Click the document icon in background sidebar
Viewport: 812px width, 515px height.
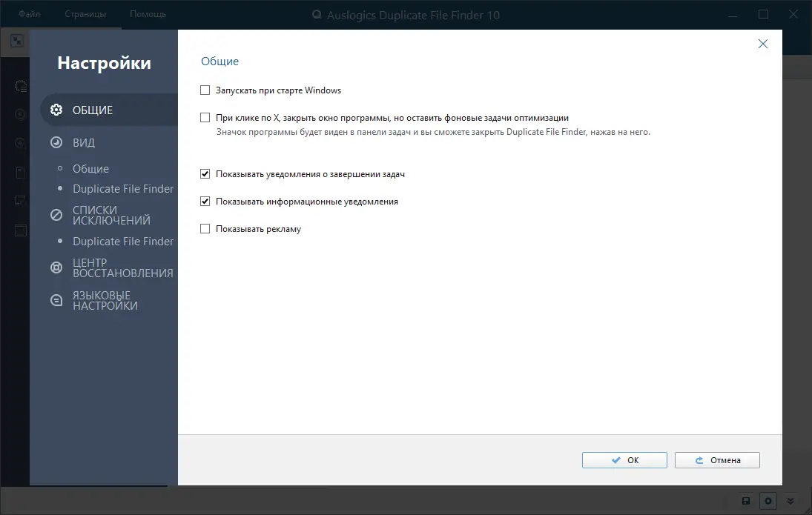(21, 173)
